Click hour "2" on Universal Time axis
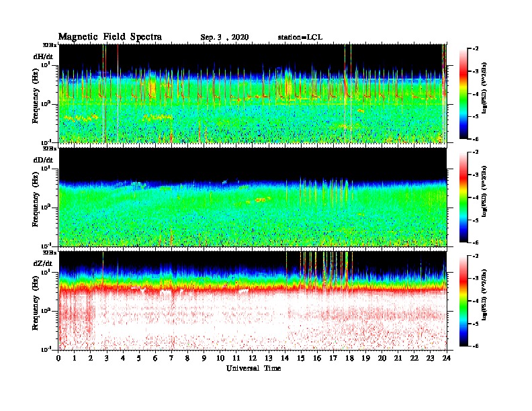Image resolution: width=532 pixels, height=411 pixels. (91, 358)
